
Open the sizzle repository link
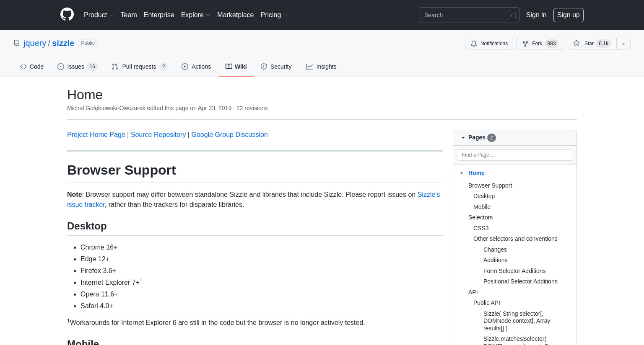[x=63, y=43]
